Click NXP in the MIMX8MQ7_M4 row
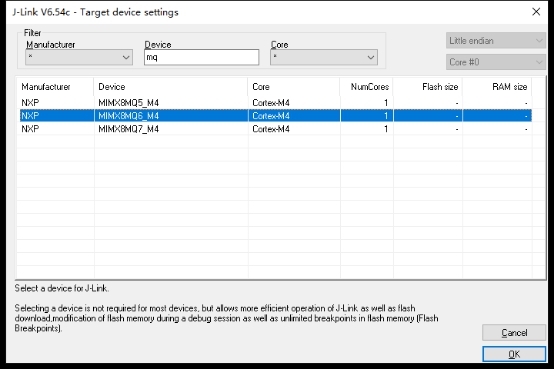The height and width of the screenshot is (370, 554). [30, 129]
